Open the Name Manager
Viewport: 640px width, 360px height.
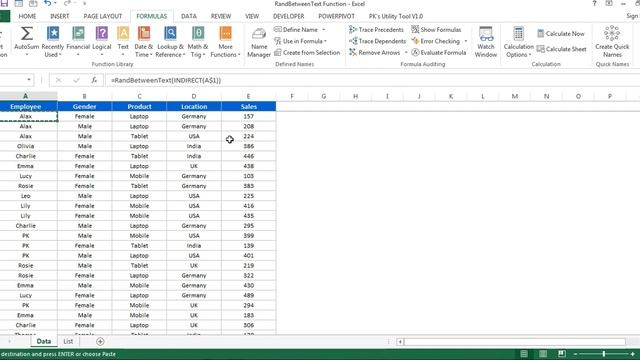[x=259, y=43]
